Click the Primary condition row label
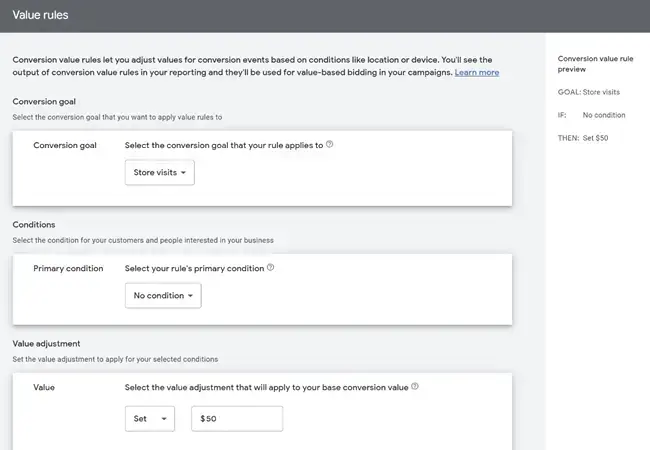The width and height of the screenshot is (650, 450). (68, 268)
